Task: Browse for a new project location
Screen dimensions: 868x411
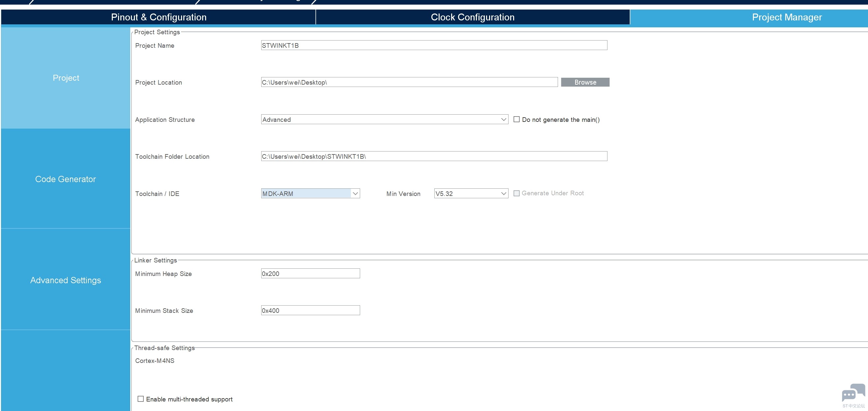Action: click(585, 82)
